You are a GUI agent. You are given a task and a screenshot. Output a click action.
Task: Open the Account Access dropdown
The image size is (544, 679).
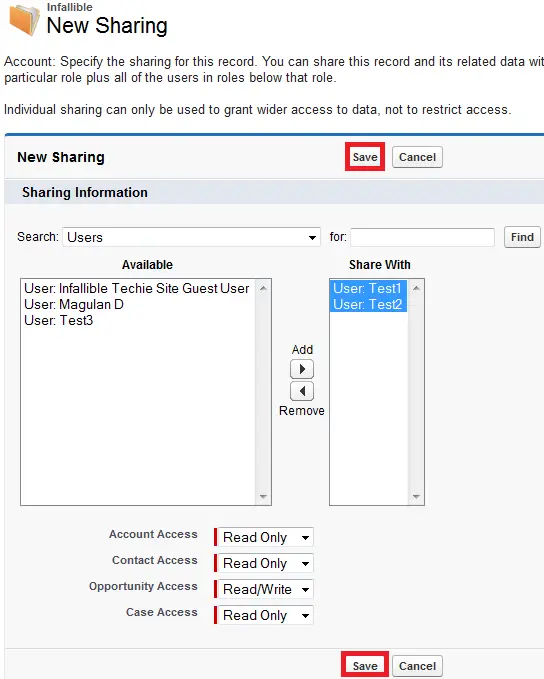pos(266,537)
